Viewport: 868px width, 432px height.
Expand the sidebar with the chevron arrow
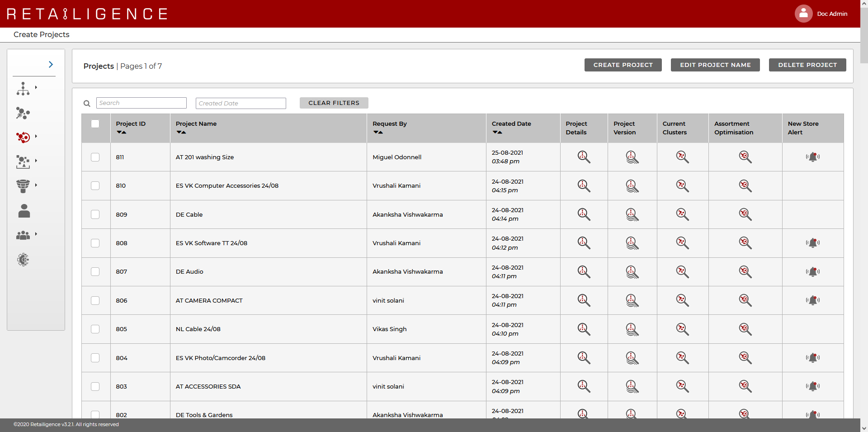(51, 65)
